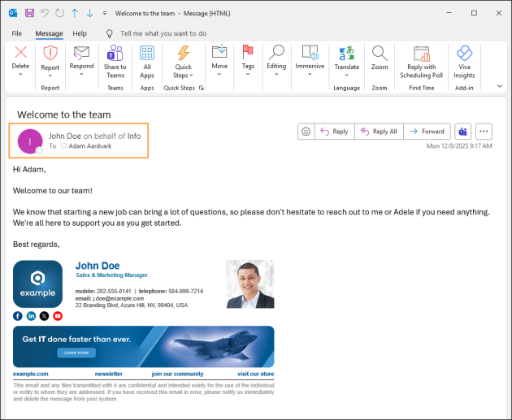Viewport: 512px width, 420px height.
Task: Click the Reply All button
Action: (379, 132)
